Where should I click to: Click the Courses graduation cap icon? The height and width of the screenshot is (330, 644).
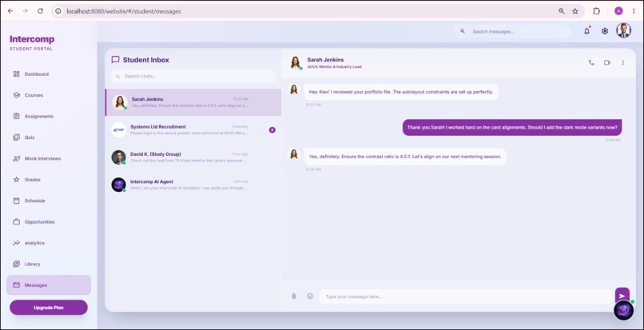[17, 95]
